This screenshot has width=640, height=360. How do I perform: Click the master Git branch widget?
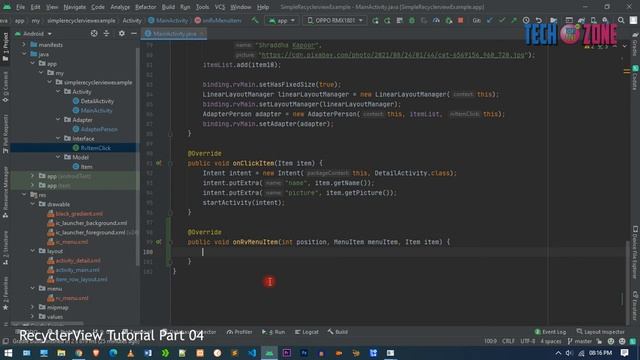pyautogui.click(x=580, y=341)
